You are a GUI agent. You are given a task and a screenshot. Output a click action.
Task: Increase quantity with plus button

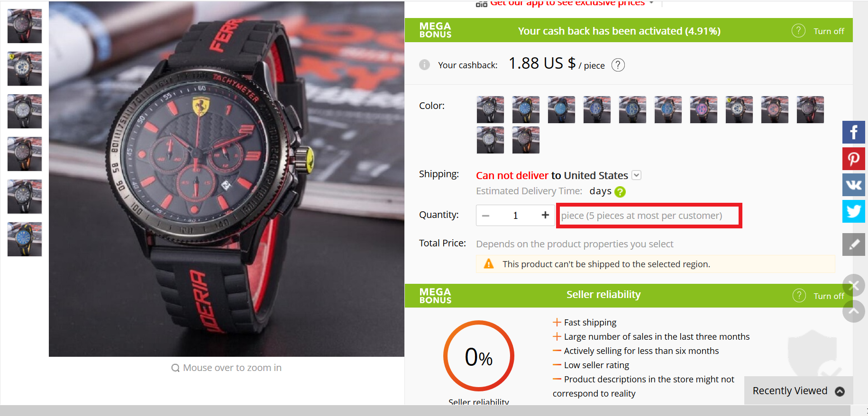pos(545,215)
